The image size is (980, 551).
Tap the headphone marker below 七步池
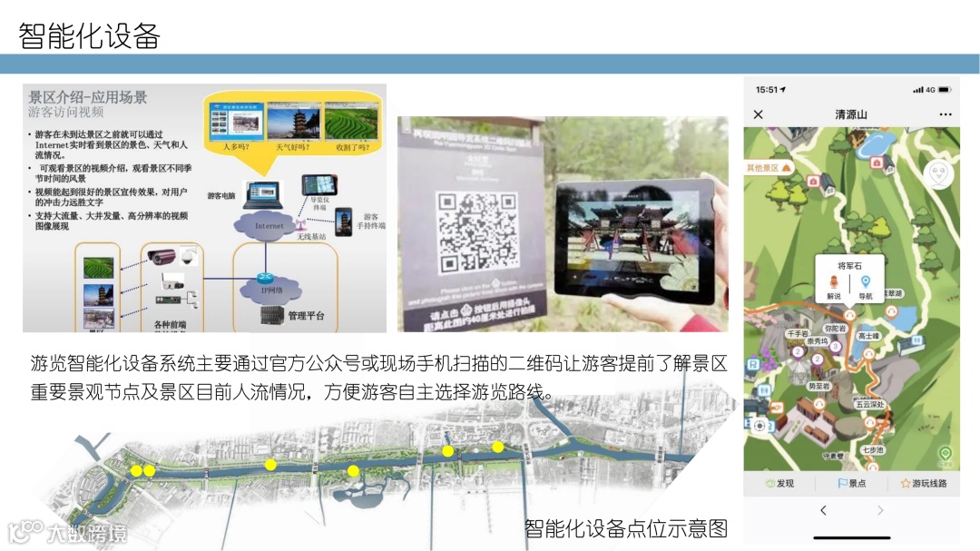tap(873, 467)
